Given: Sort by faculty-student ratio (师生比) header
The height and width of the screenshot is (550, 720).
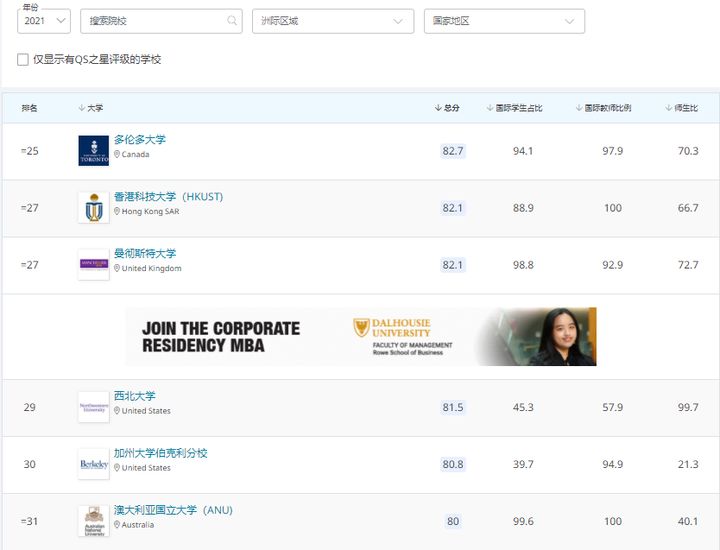Looking at the screenshot, I should (681, 108).
